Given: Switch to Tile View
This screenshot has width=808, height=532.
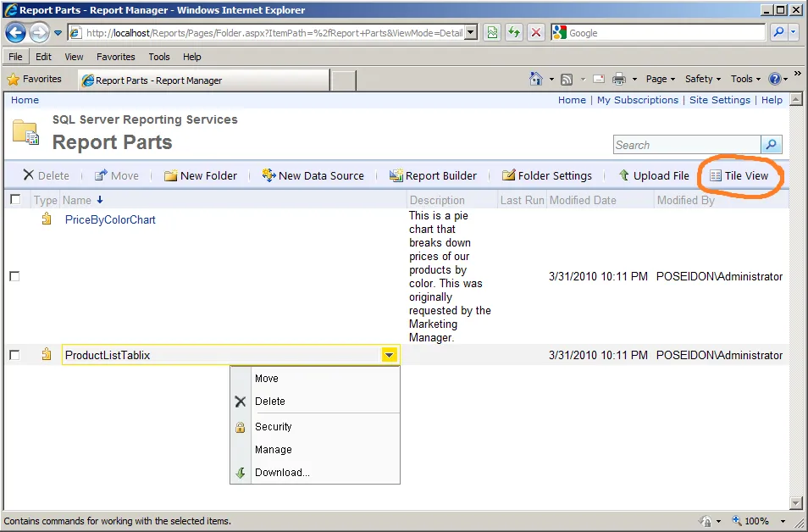Looking at the screenshot, I should tap(739, 176).
